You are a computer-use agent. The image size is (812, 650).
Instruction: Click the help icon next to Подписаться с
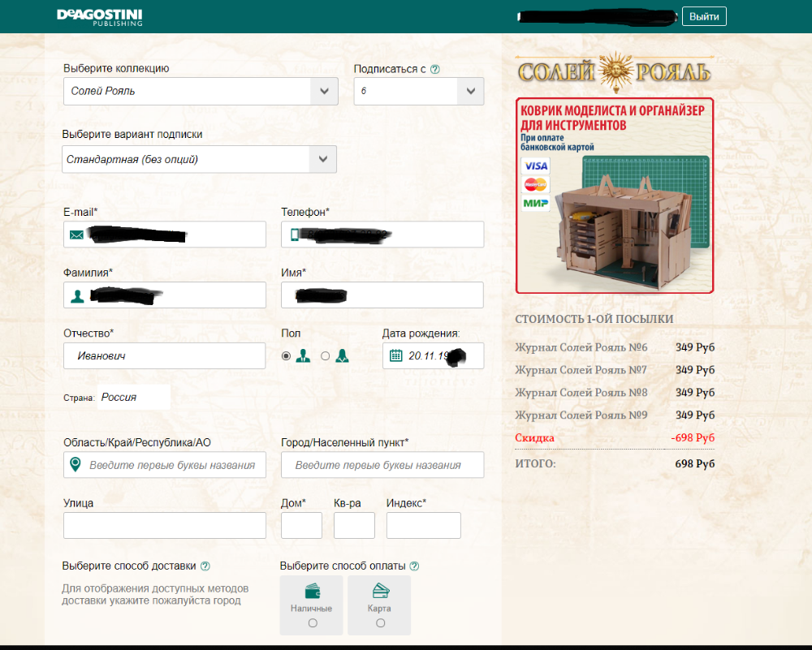435,70
